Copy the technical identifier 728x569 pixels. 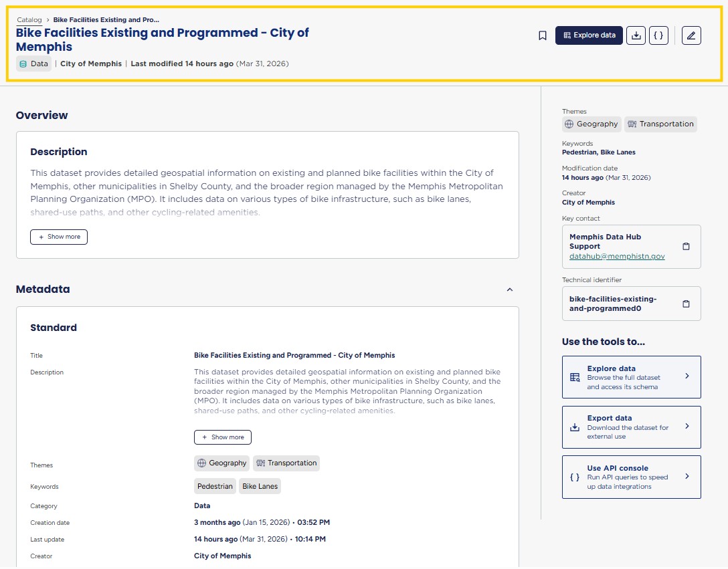pyautogui.click(x=686, y=304)
